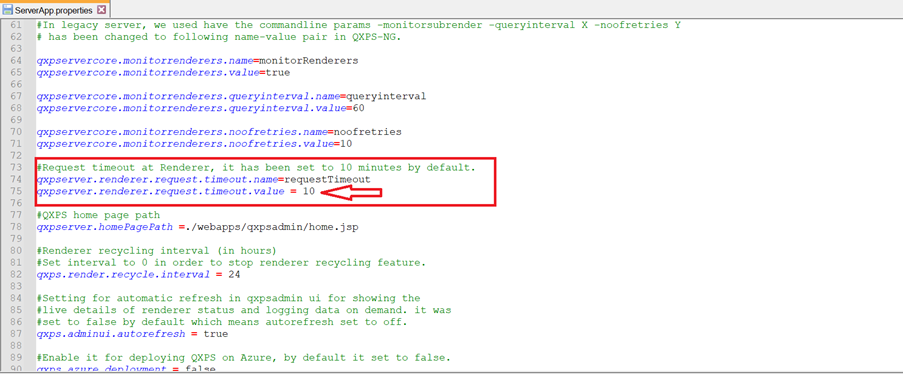Click the monitorrenderers.value=true line

click(163, 73)
